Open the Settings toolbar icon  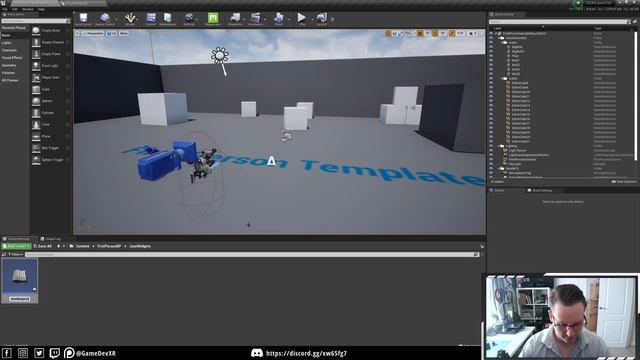point(189,19)
